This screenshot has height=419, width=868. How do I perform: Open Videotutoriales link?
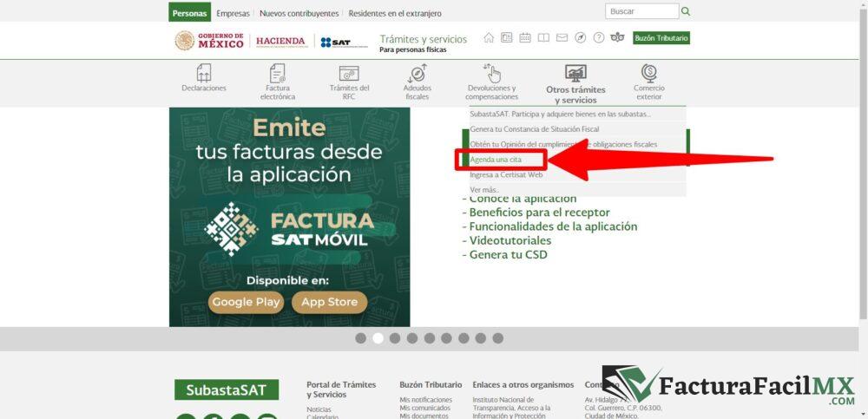pos(510,241)
